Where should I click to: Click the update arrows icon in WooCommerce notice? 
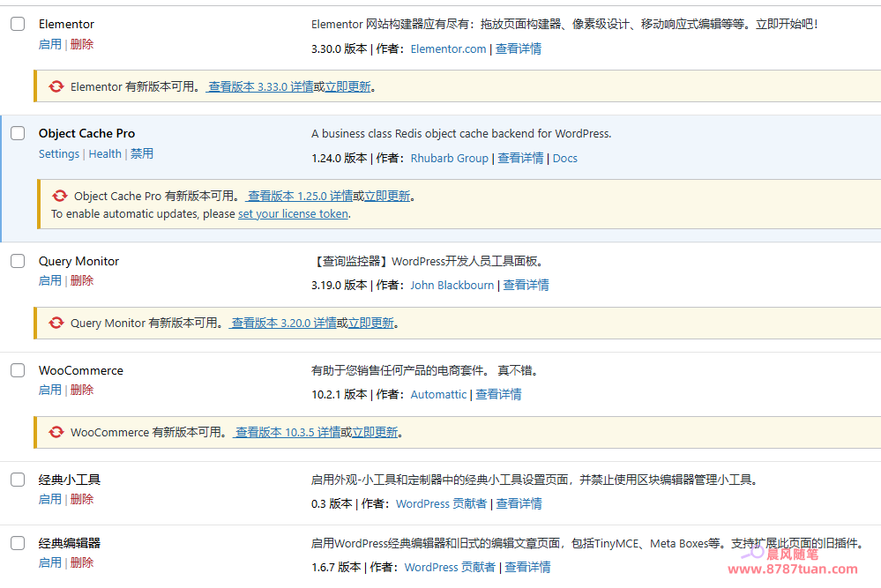(x=56, y=432)
